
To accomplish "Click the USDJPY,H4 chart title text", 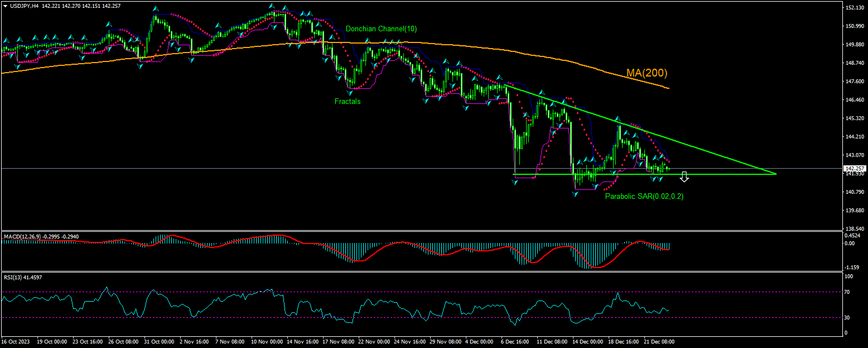I will click(24, 6).
